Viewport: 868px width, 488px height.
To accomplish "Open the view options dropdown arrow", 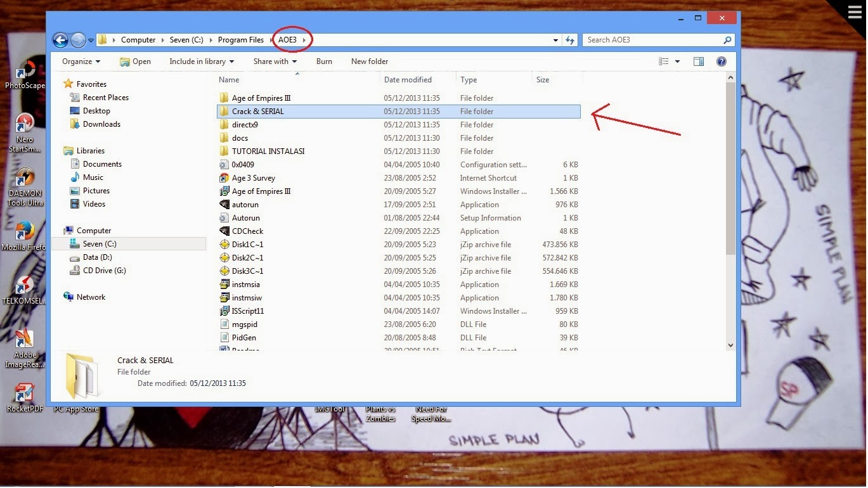I will pos(677,61).
